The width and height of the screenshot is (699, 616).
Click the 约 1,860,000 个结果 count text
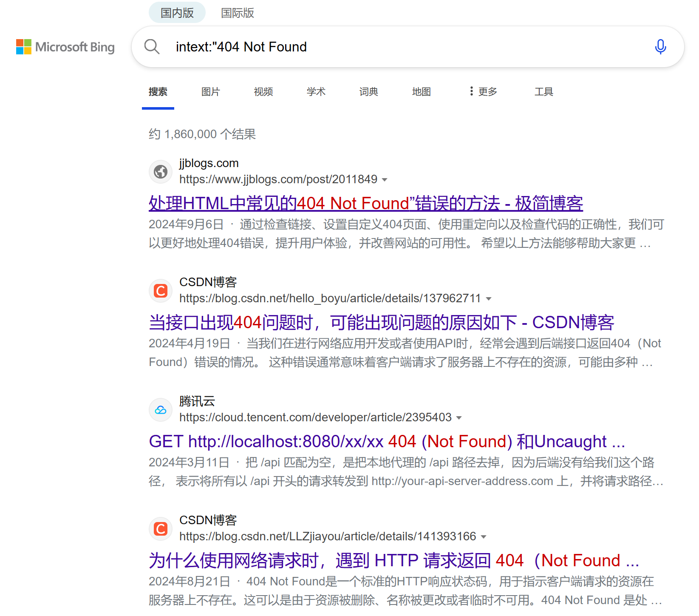[x=202, y=134]
